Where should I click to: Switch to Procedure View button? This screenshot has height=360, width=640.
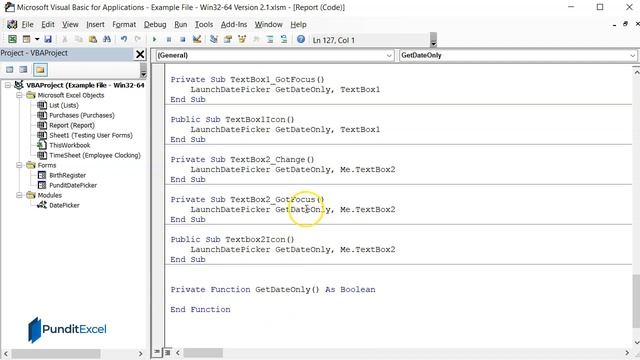click(157, 352)
